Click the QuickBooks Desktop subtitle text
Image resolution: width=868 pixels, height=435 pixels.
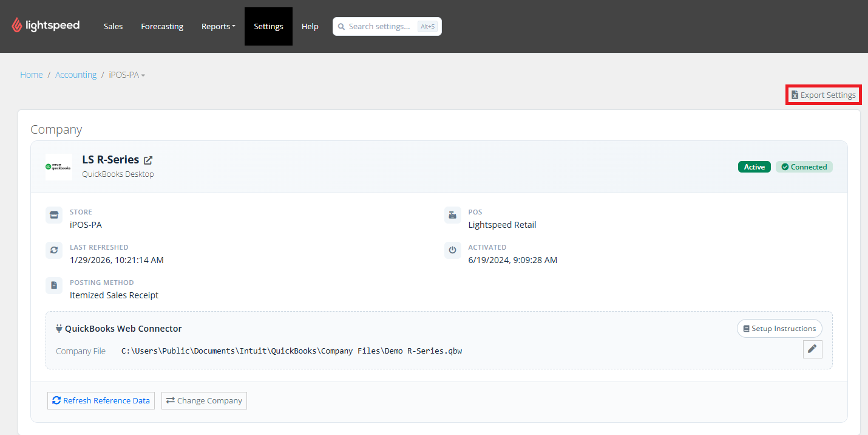point(118,174)
